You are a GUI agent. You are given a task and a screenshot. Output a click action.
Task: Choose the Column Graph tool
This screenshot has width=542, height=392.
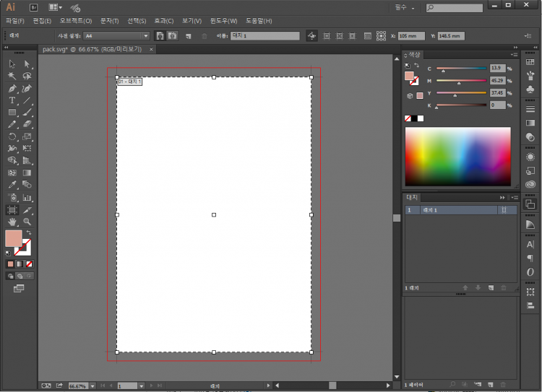coord(27,198)
